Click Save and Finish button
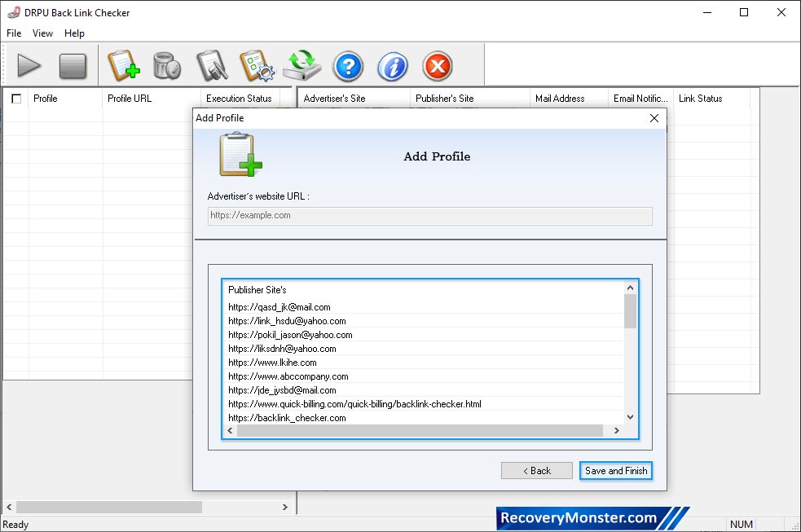 coord(615,470)
